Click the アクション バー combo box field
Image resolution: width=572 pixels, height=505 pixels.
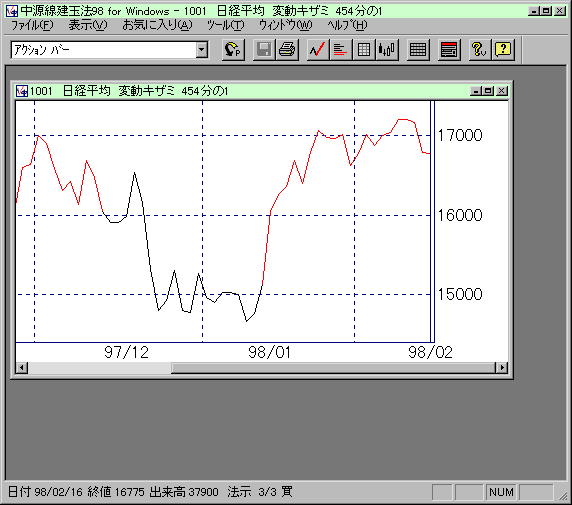(x=109, y=50)
